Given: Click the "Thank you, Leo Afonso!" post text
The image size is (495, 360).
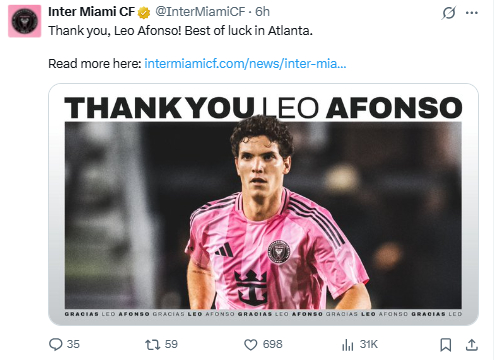Looking at the screenshot, I should (x=115, y=31).
